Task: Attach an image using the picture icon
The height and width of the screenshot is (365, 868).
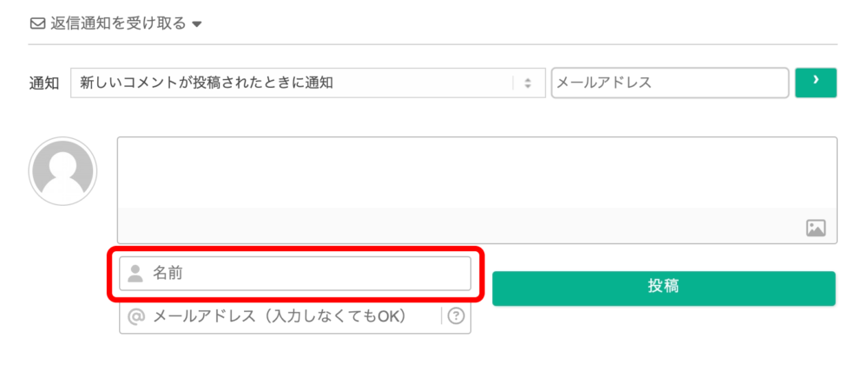Action: [816, 229]
